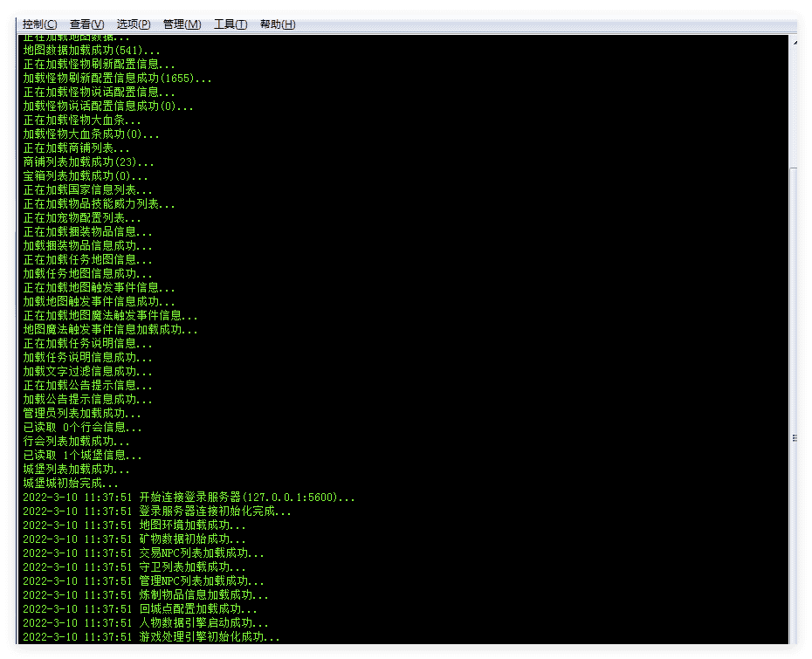Click log line 正在加载怪物刷新配置信息...
Screen dimensions: 812x659
tap(99, 65)
